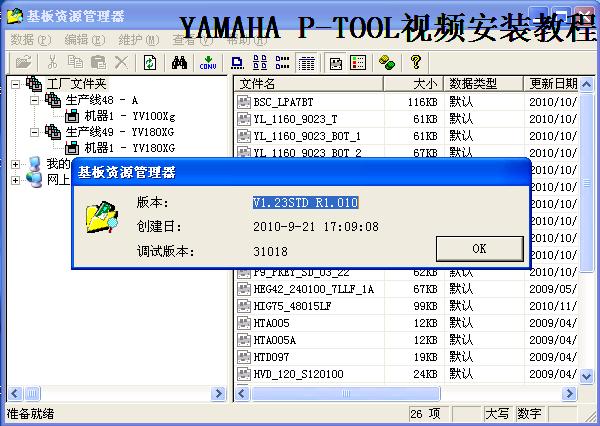600x426 pixels.
Task: Sort by the 文件名 column header
Action: 308,84
